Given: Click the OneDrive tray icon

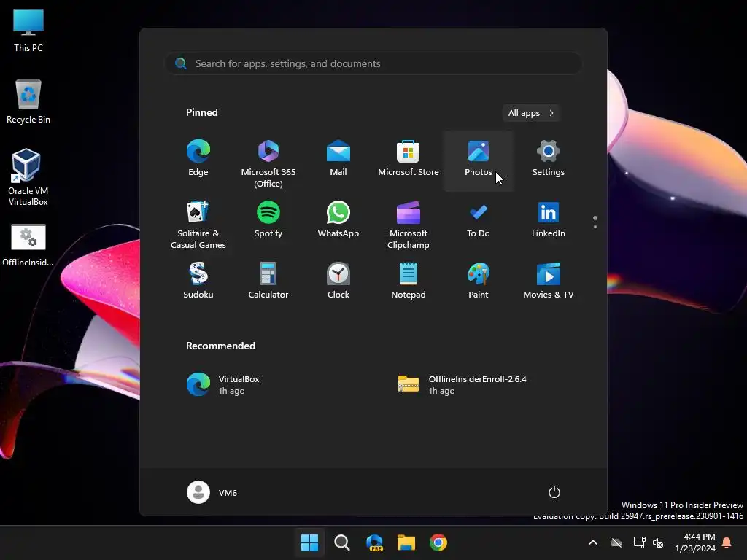Looking at the screenshot, I should coord(616,542).
